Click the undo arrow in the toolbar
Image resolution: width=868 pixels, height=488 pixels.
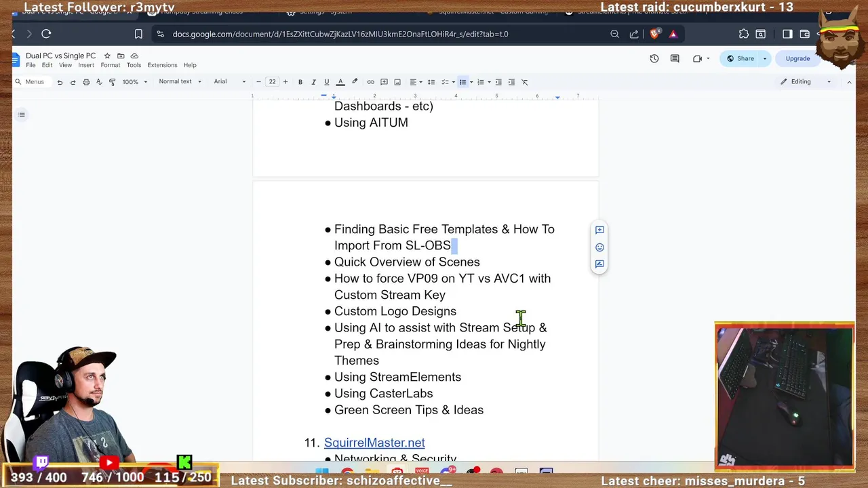(60, 82)
